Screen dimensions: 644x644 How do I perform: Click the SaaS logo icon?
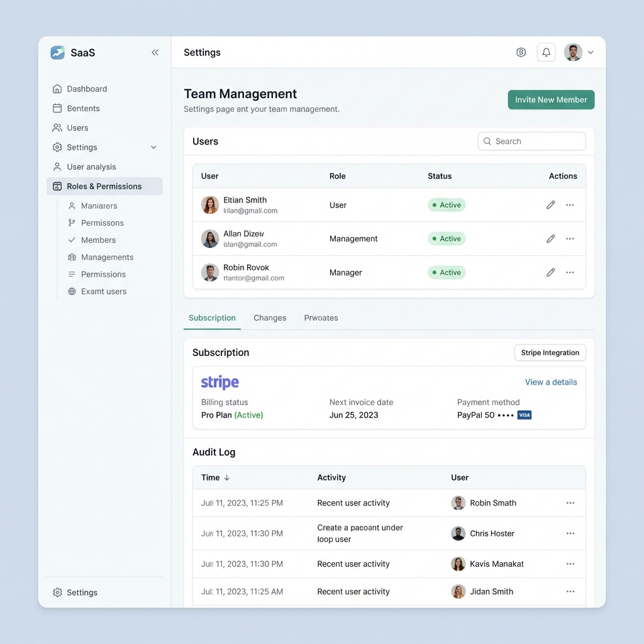tap(57, 53)
